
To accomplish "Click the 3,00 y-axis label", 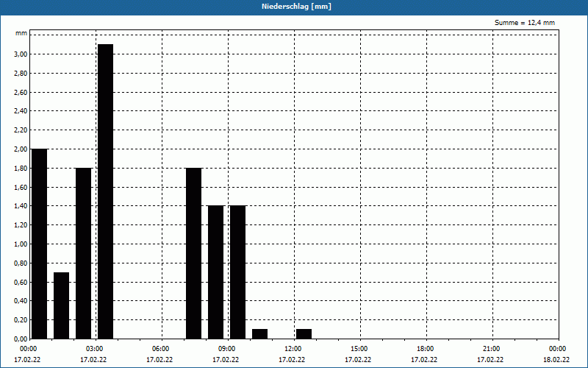I will point(21,54).
